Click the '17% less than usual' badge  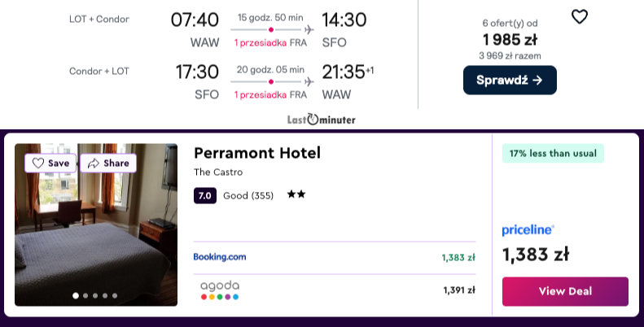[x=553, y=153]
